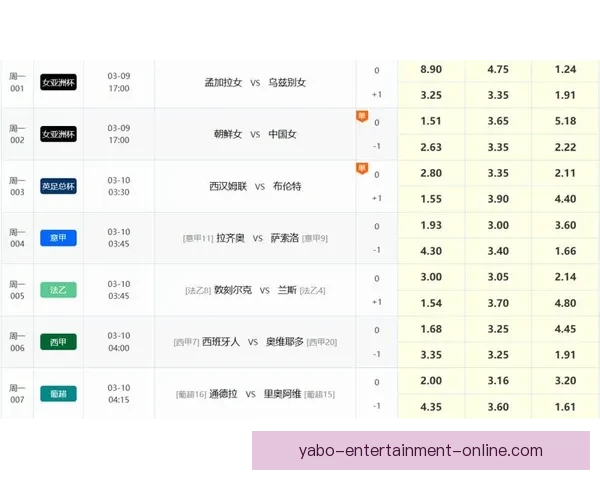Image resolution: width=600 pixels, height=480 pixels.
Task: Click match number 周一 001
Action: pos(17,82)
